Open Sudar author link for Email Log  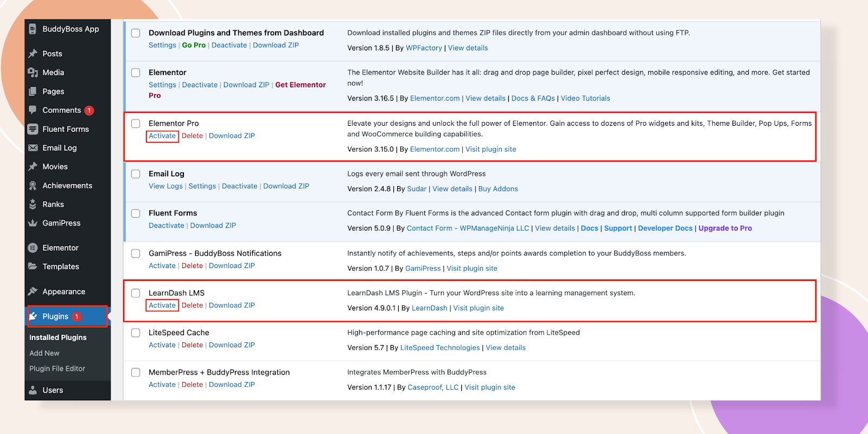pyautogui.click(x=417, y=189)
